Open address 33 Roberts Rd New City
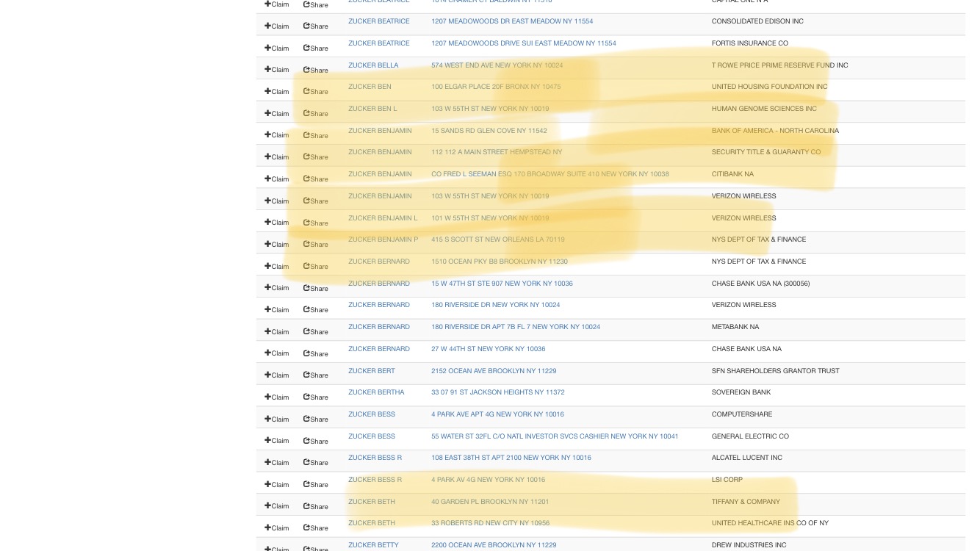Image resolution: width=980 pixels, height=551 pixels. click(x=490, y=523)
